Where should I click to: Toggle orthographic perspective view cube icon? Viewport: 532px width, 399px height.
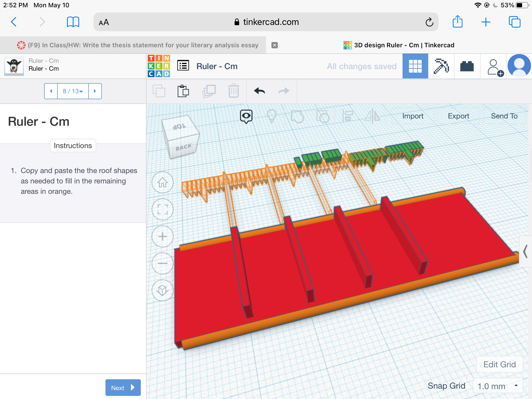coord(163,290)
